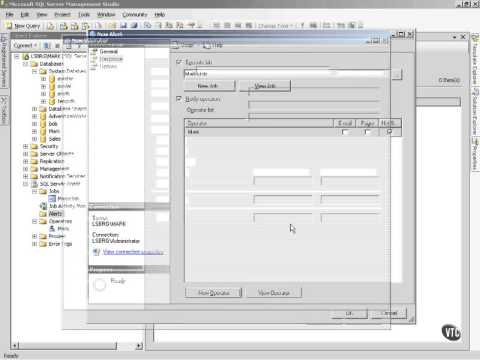
Task: Select the Mark operator in the tree
Action: click(x=63, y=229)
